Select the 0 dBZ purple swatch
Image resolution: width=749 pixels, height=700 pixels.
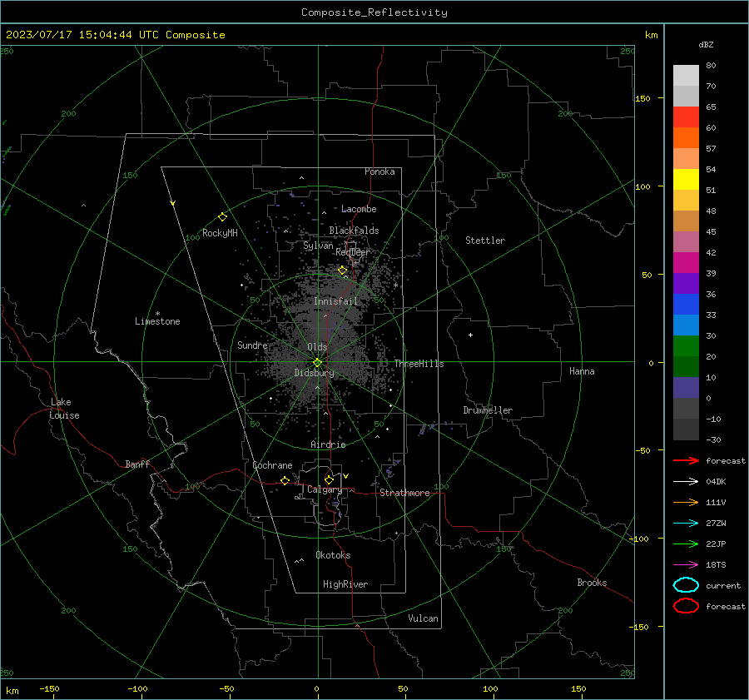point(686,387)
